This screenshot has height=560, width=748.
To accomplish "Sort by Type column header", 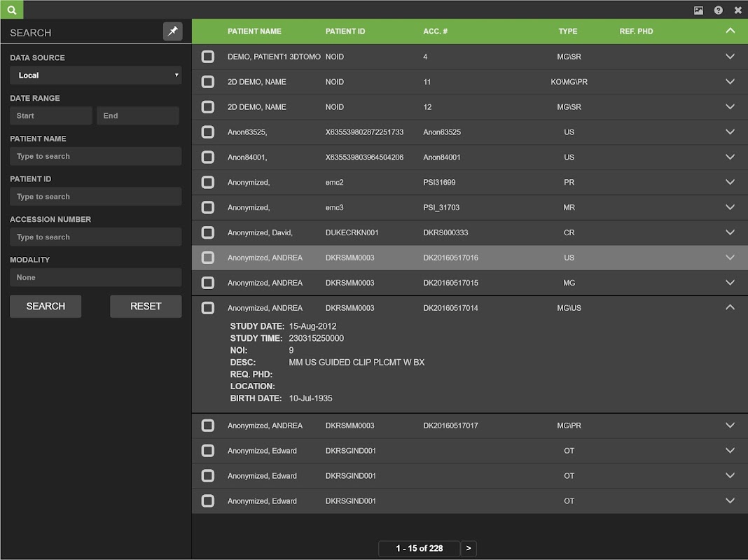I will coord(567,31).
